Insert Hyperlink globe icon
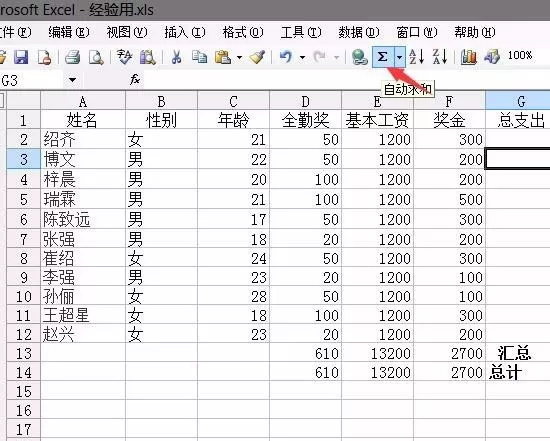 (x=359, y=57)
